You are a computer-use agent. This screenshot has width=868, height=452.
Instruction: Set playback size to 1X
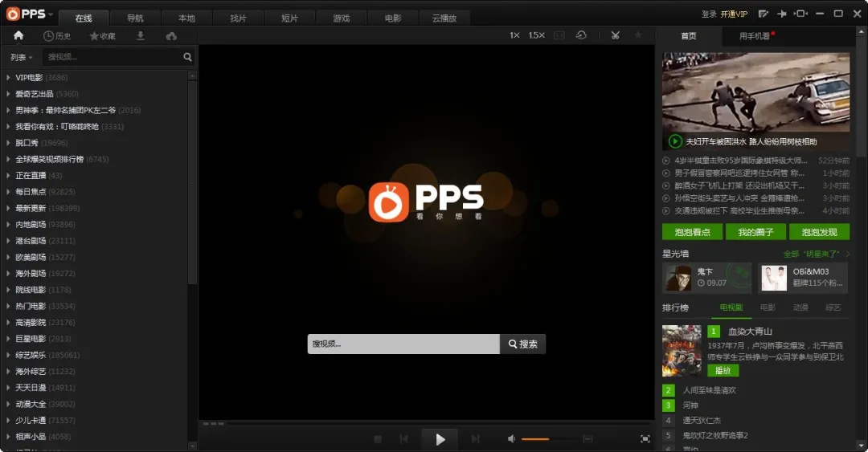click(x=515, y=35)
